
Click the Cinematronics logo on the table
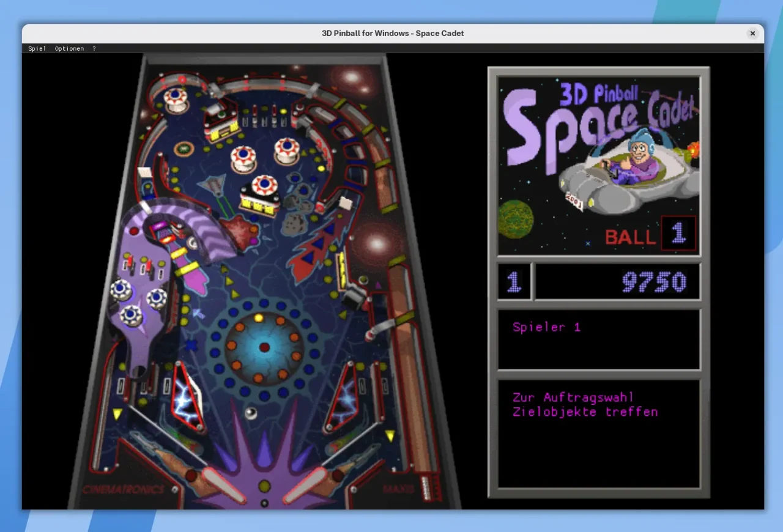pyautogui.click(x=124, y=489)
